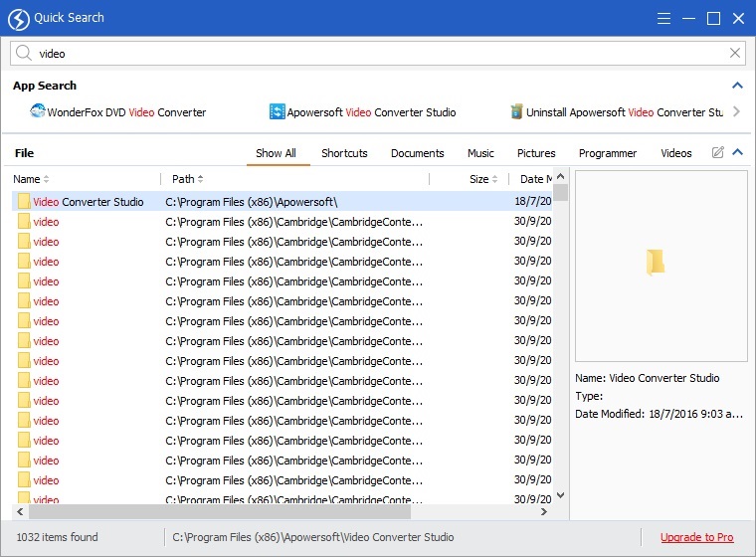Click the vertical scrollbar thumb
The width and height of the screenshot is (756, 557).
click(560, 192)
